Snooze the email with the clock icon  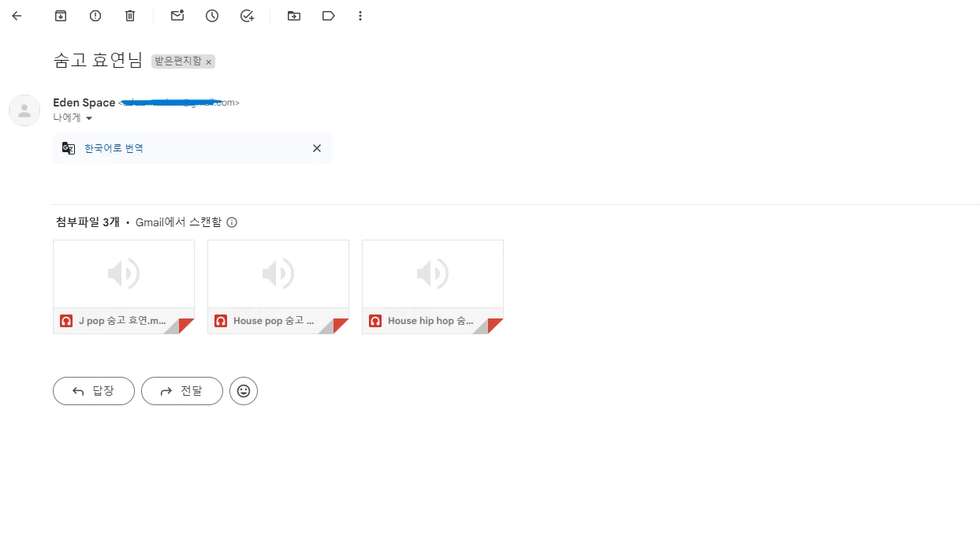coord(212,16)
